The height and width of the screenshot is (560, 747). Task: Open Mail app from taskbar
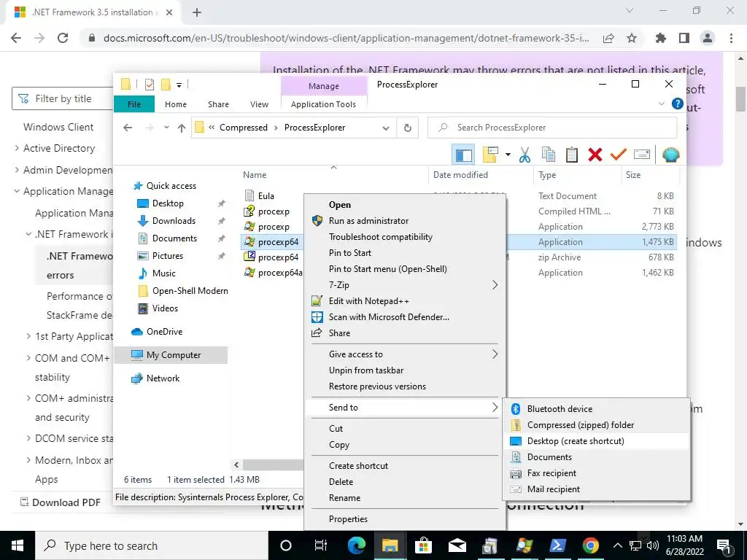[457, 545]
